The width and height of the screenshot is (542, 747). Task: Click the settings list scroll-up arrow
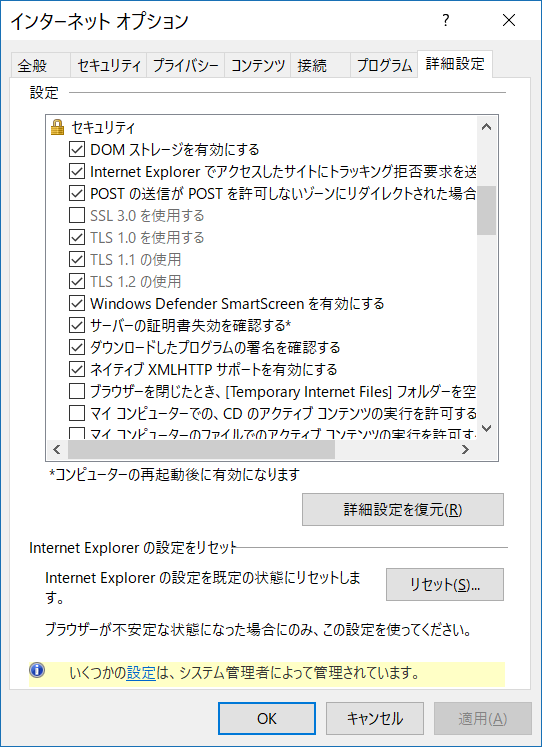click(x=486, y=127)
